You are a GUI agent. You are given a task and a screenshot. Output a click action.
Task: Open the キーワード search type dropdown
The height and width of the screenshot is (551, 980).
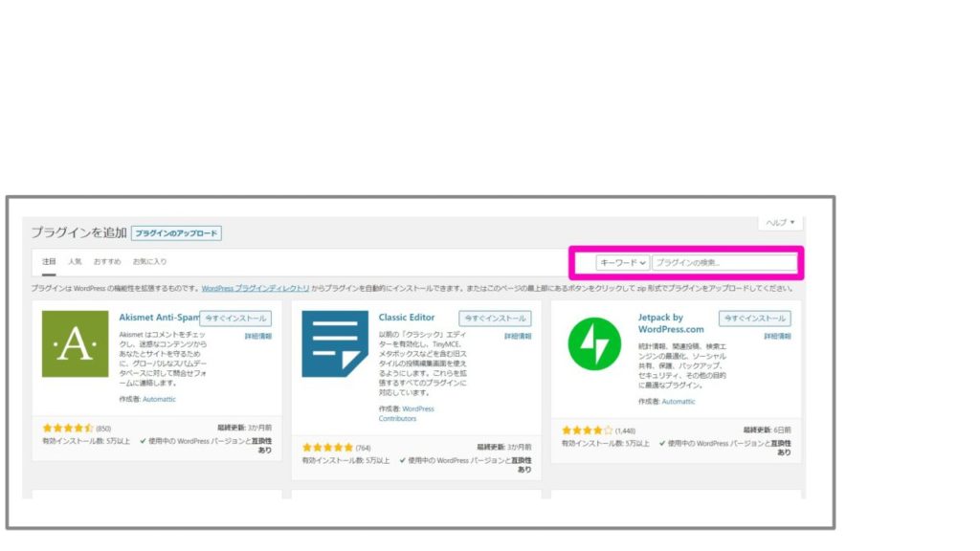tap(622, 263)
